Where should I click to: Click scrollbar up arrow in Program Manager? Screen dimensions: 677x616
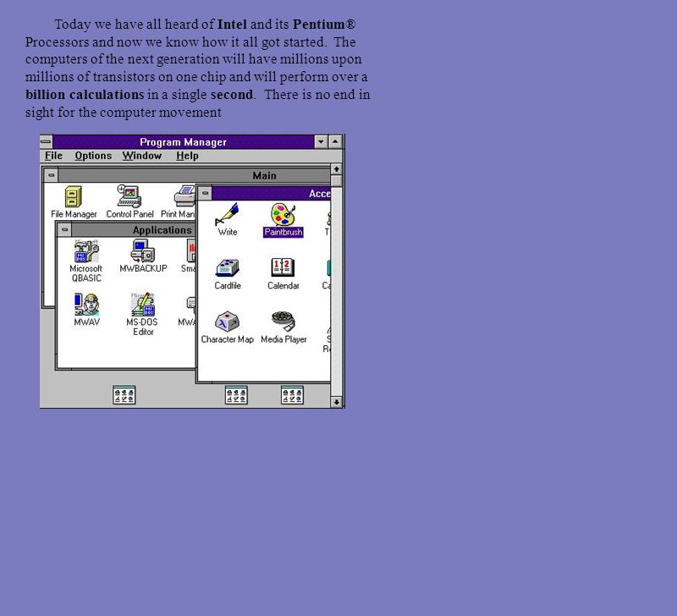point(336,168)
